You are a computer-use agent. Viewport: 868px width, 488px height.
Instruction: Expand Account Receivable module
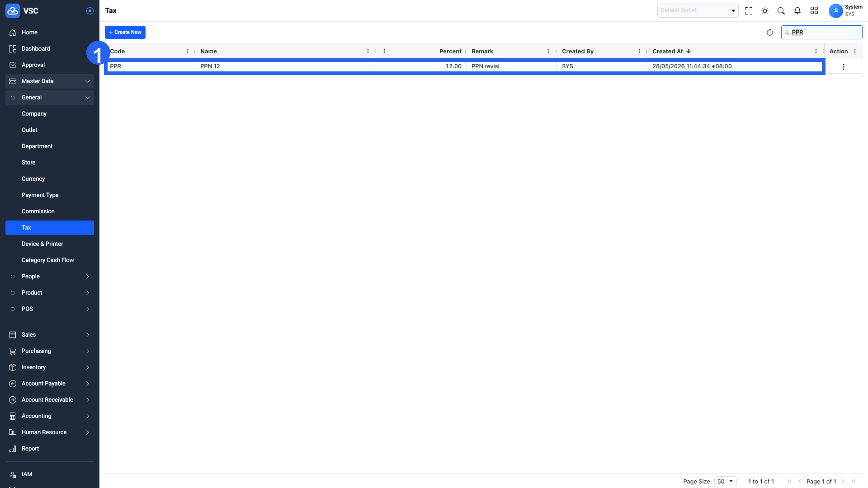50,400
